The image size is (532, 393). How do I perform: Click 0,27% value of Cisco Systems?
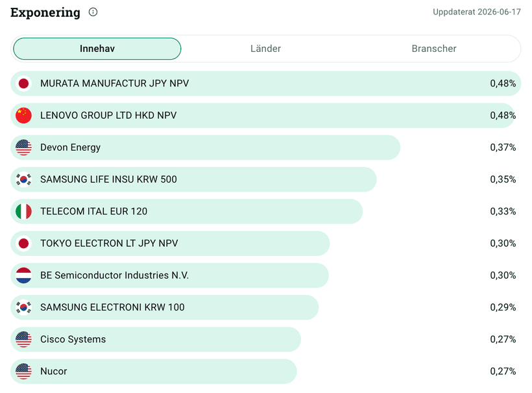coord(503,339)
